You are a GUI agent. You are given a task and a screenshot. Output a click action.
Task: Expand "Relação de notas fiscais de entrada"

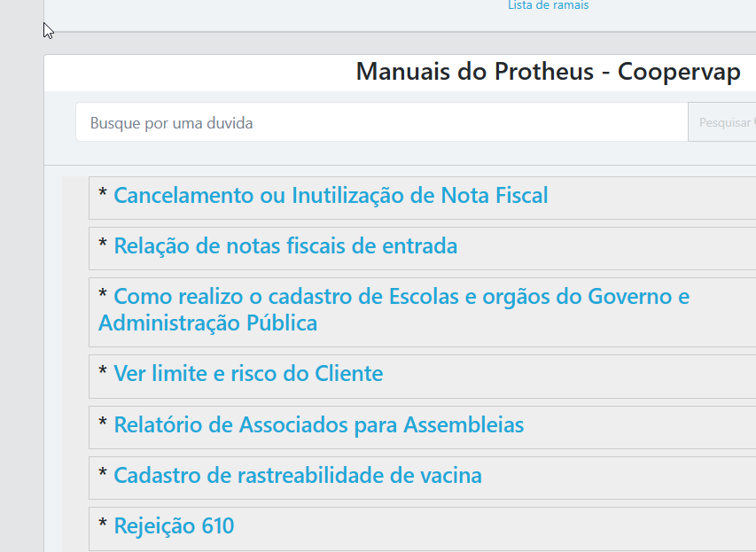pyautogui.click(x=285, y=246)
